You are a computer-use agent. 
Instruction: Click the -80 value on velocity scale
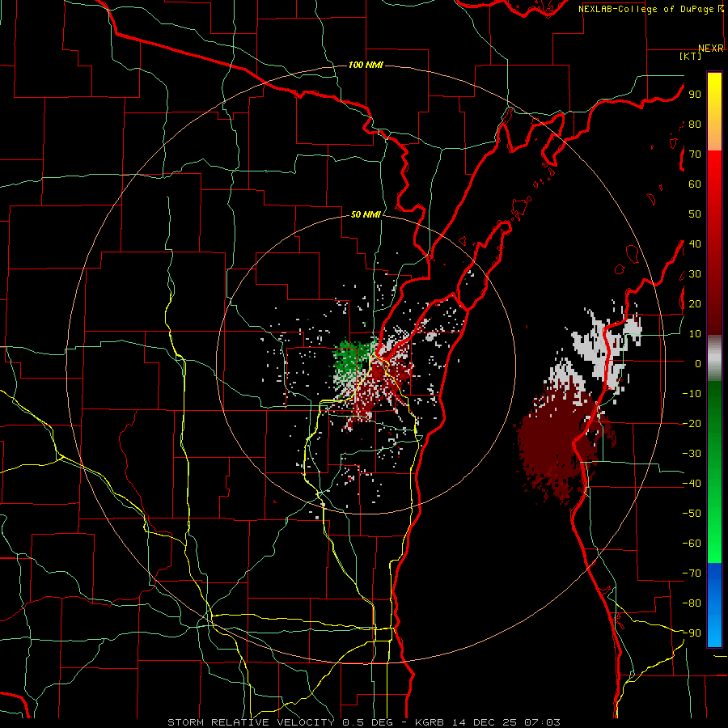pyautogui.click(x=692, y=603)
